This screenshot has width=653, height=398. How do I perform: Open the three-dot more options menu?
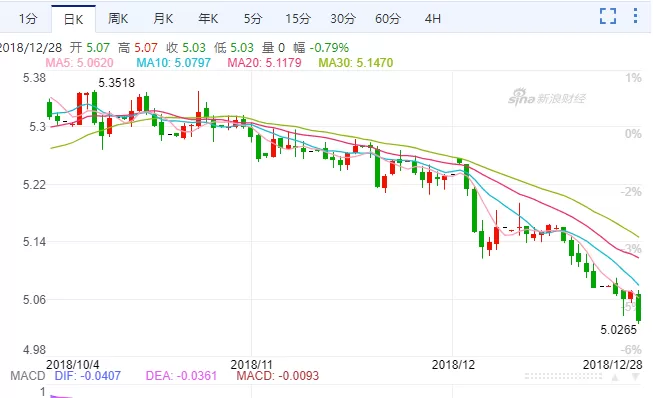pyautogui.click(x=636, y=15)
